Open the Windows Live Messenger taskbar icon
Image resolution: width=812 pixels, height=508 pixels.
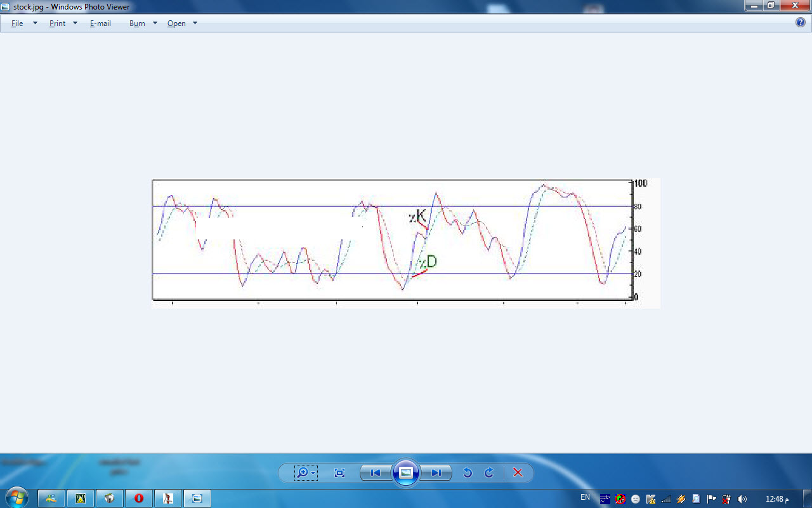51,499
